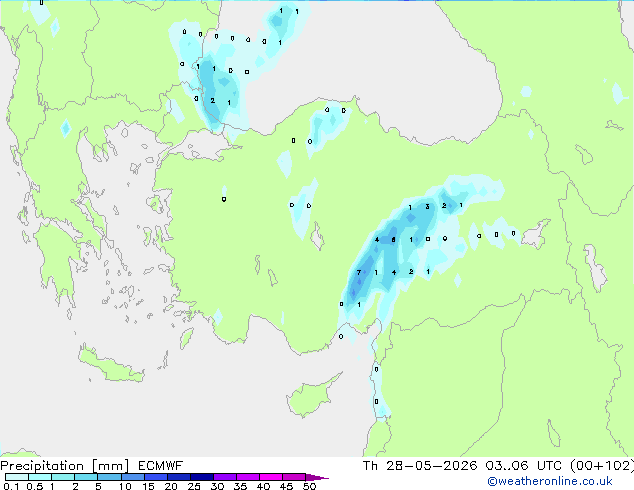
Task: Pick the 25 to 30 mm legend swatch
Action: 201,477
